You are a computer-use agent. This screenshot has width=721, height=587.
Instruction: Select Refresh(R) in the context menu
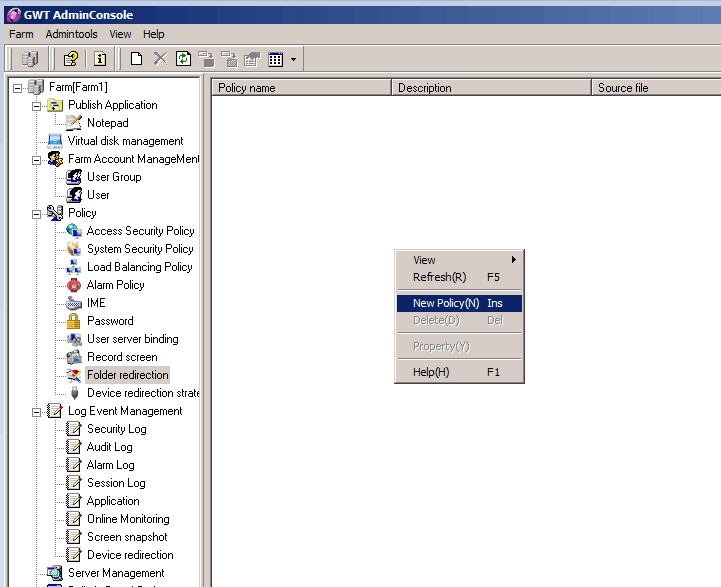[x=440, y=277]
